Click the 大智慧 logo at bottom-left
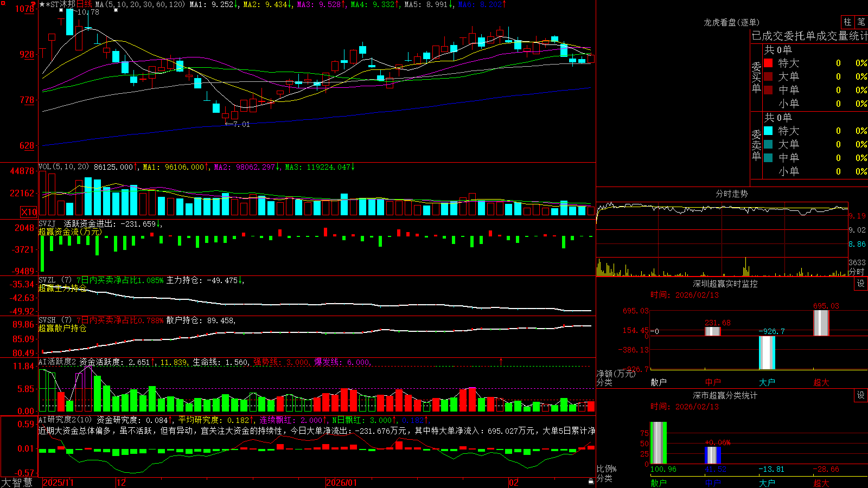This screenshot has width=868, height=488. coord(17,483)
